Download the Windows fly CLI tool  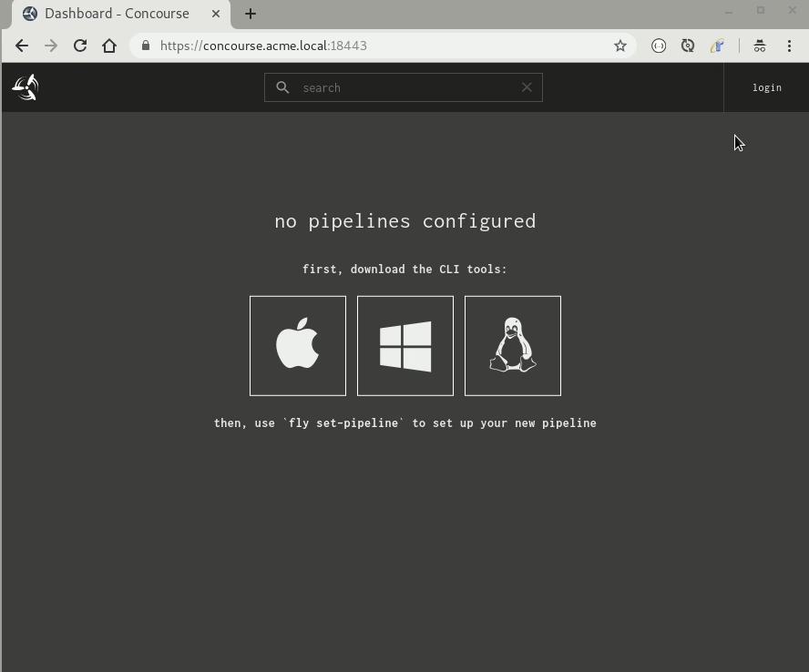click(x=405, y=346)
